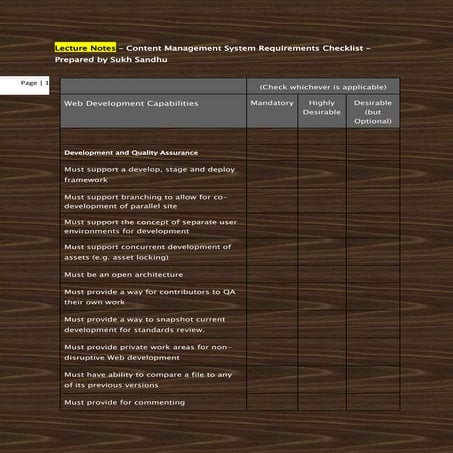Check Desirable cell for 'concurrent development of assets' row

pos(373,252)
